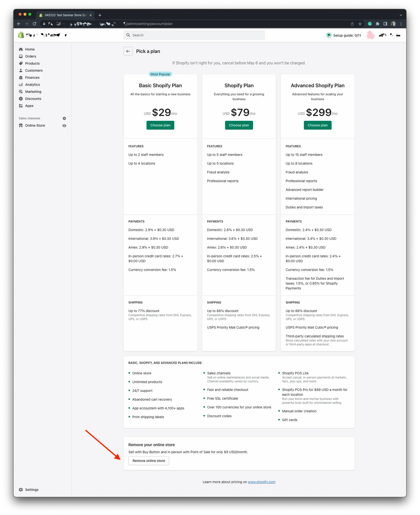420x515 pixels.
Task: Click the Setup guide: 0/11 text
Action: [x=347, y=35]
